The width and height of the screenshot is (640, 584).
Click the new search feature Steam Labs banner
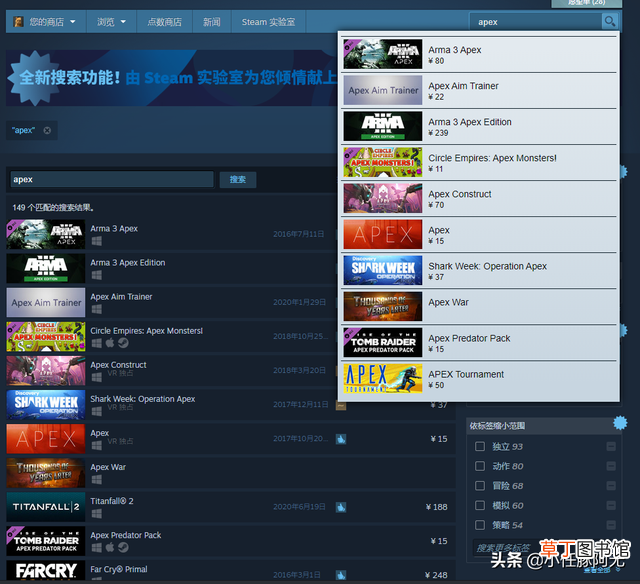171,78
